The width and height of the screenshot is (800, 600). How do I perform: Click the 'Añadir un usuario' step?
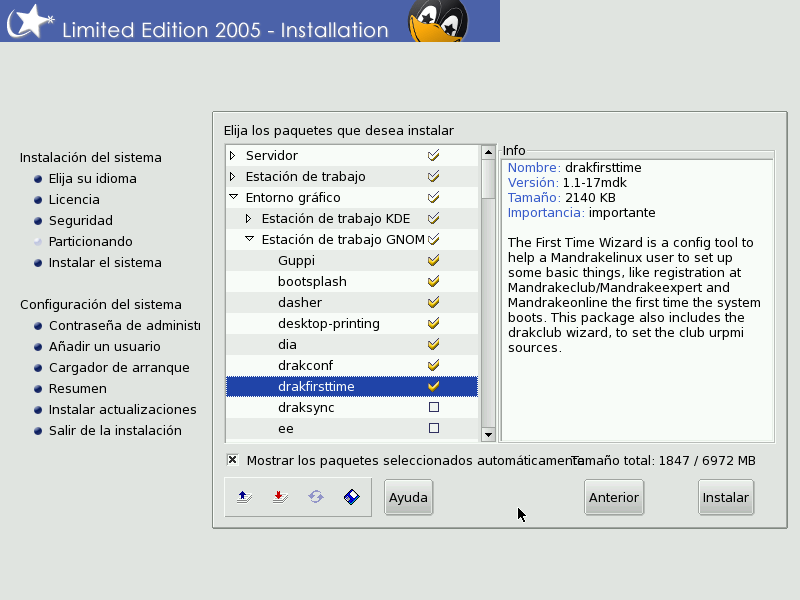pos(105,346)
